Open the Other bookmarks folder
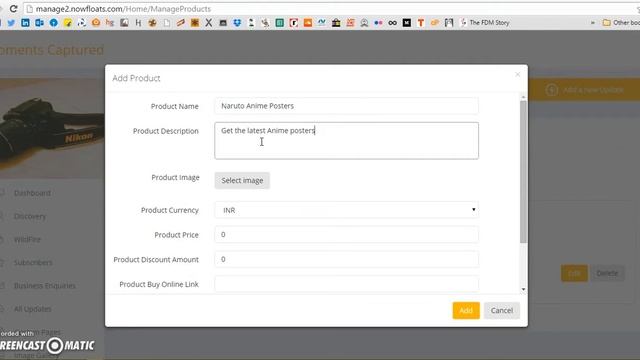 621,23
